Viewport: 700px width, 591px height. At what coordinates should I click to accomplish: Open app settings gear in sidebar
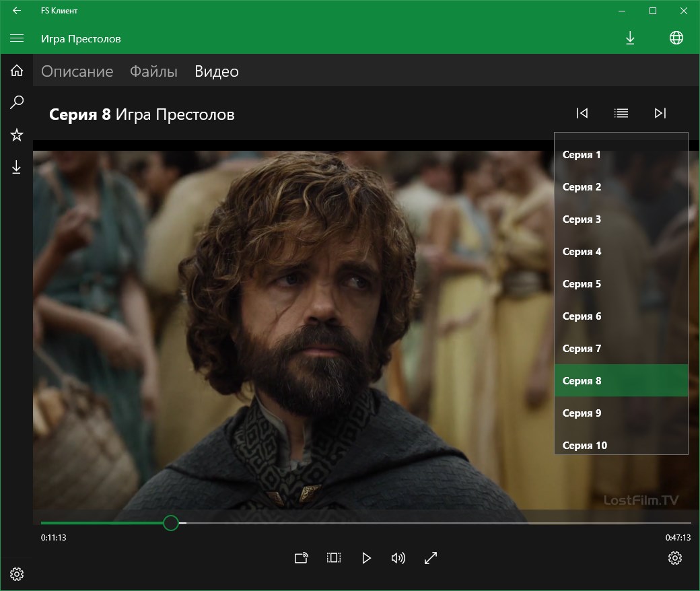click(17, 574)
